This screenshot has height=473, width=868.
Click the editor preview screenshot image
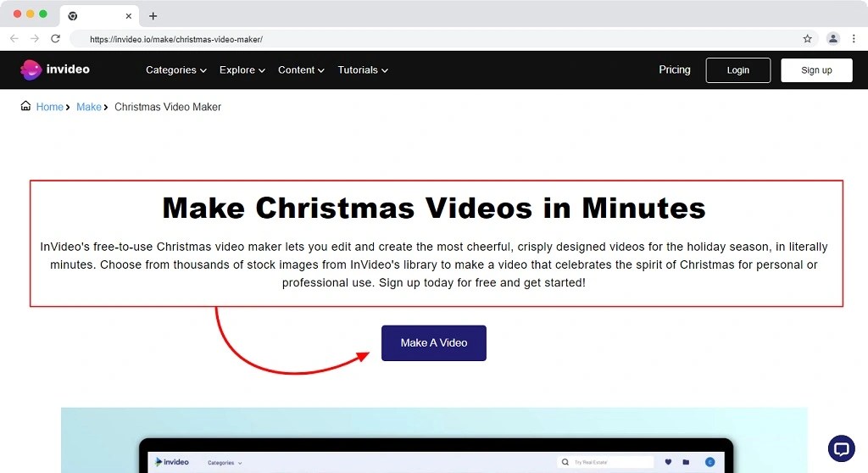coord(434,440)
